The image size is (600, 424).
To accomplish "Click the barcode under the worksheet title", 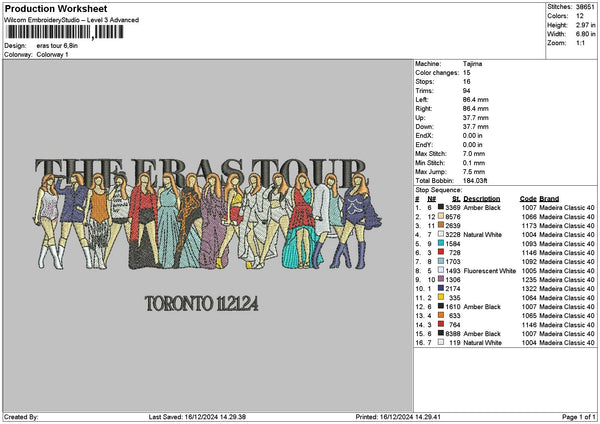I will tap(65, 32).
